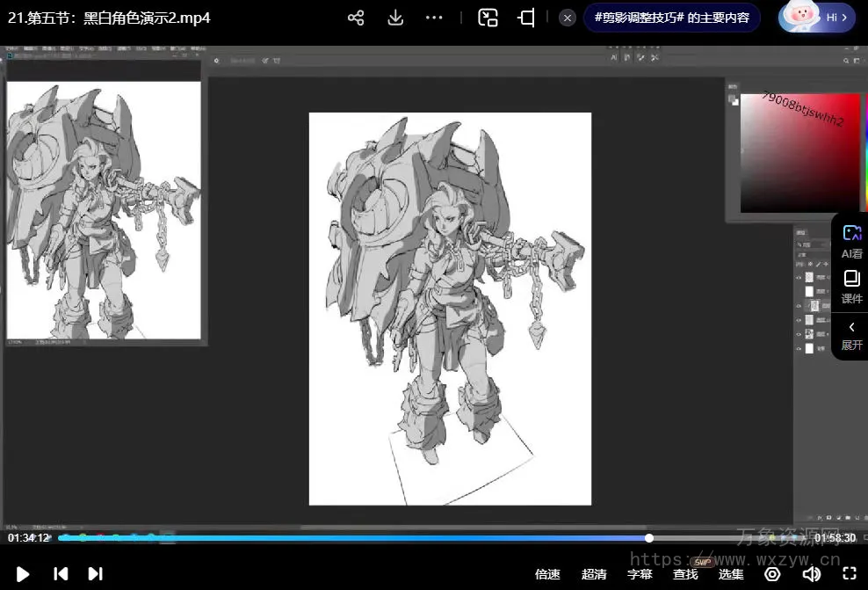The width and height of the screenshot is (868, 590).
Task: Open the 查找 search feature
Action: 685,574
